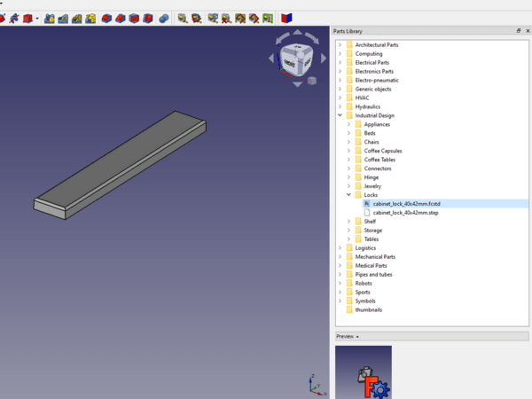Select cabinet_lock_40x42mm.fcstd file

pos(406,204)
